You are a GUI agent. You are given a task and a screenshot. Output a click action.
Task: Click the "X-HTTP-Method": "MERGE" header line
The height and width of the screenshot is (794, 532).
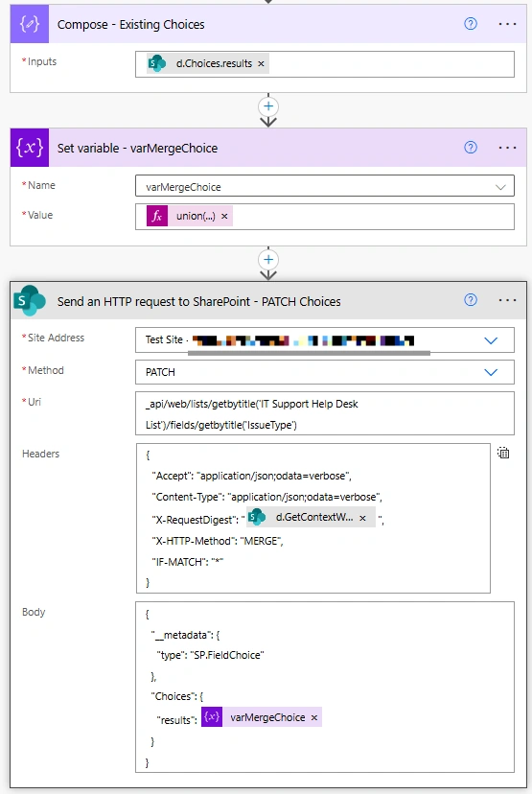218,541
